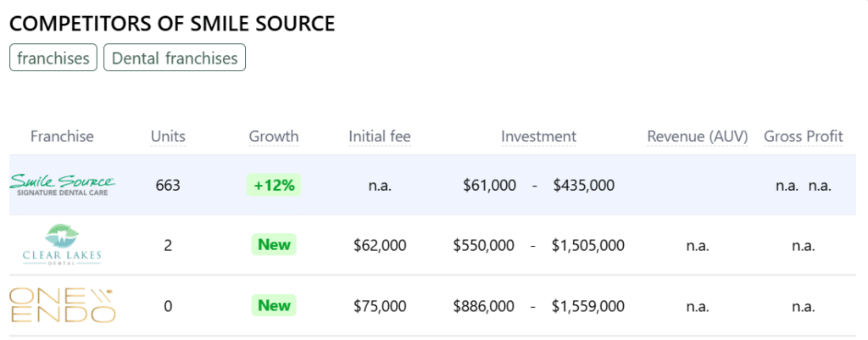Image resolution: width=868 pixels, height=340 pixels.
Task: Sort by the Growth column header
Action: coord(274,137)
